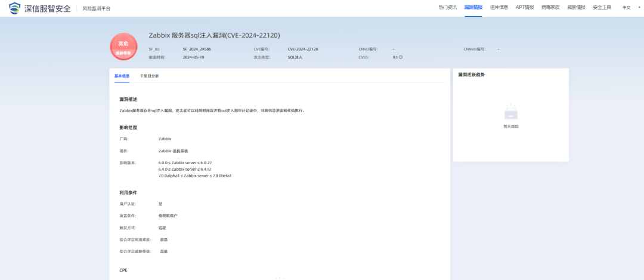Open the APT情报 page
This screenshot has height=280, width=644.
pos(525,7)
